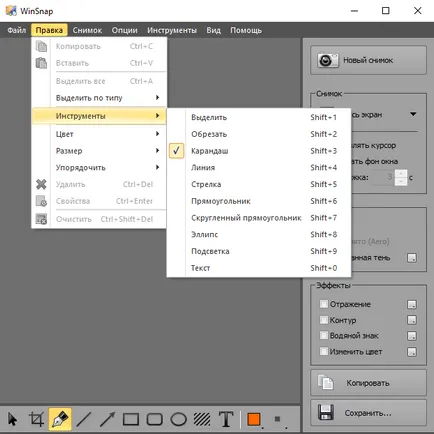
Task: Open the Вид menu
Action: (213, 30)
